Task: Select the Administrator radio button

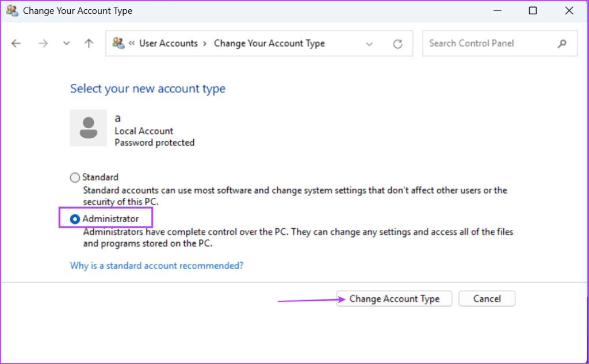Action: point(75,219)
